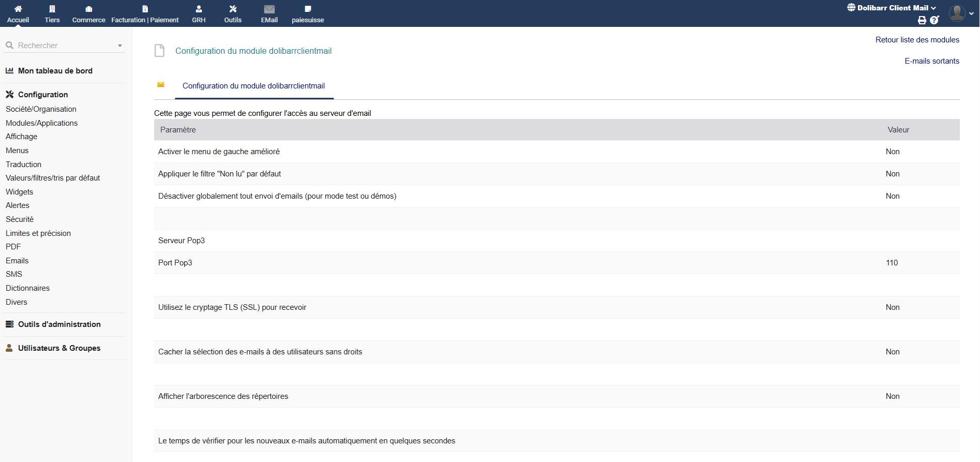Open Utilisateurs & Groupes section
The image size is (980, 462).
59,348
